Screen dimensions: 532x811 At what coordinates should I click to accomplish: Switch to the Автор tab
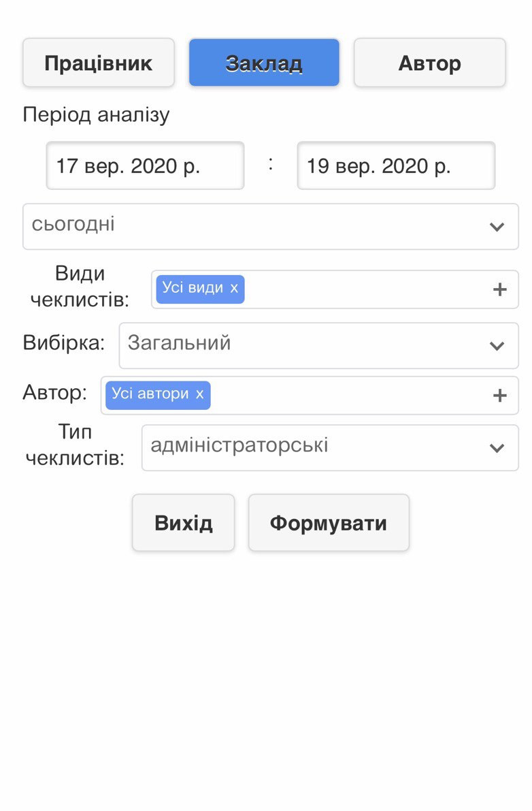click(429, 63)
